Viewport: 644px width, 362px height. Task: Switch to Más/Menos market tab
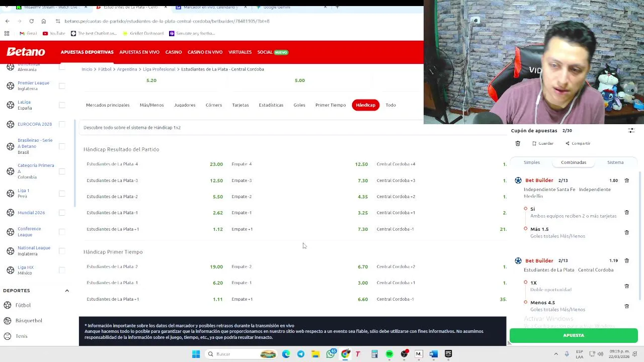[151, 105]
